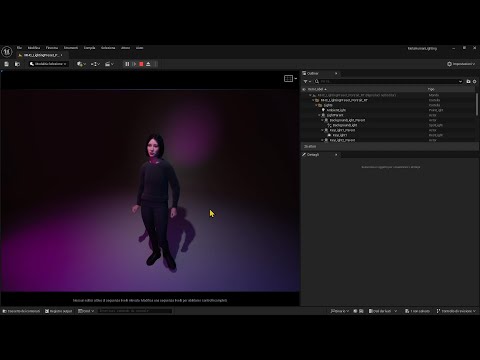
Task: Click the Outliner tab's panel icon
Action: pyautogui.click(x=304, y=73)
